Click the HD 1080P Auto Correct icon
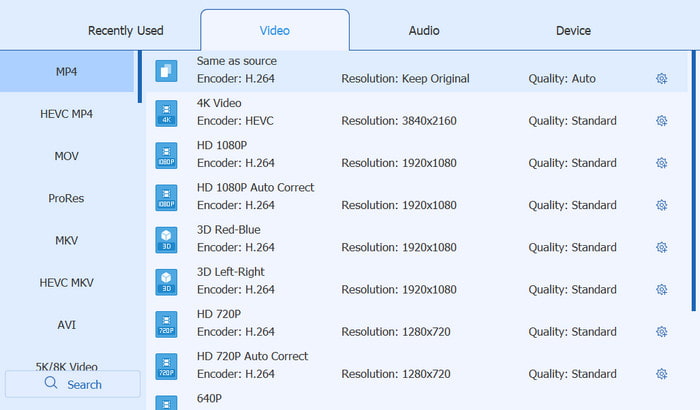Image resolution: width=700 pixels, height=410 pixels. [166, 198]
